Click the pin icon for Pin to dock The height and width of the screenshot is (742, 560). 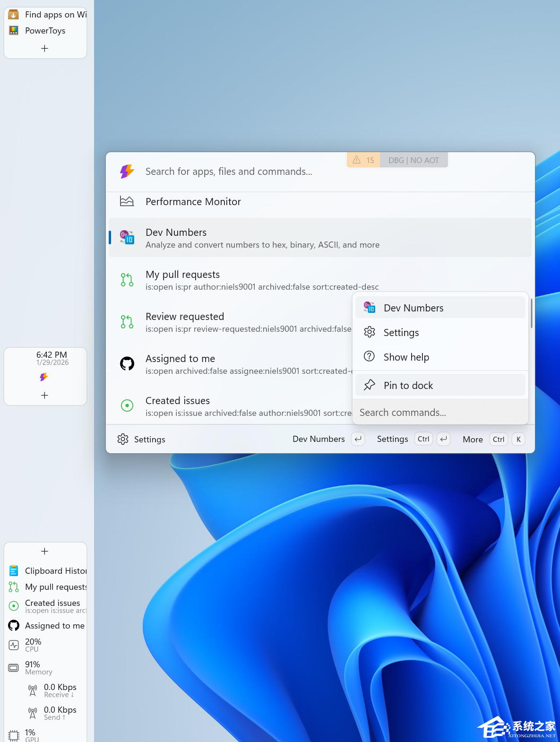click(370, 385)
